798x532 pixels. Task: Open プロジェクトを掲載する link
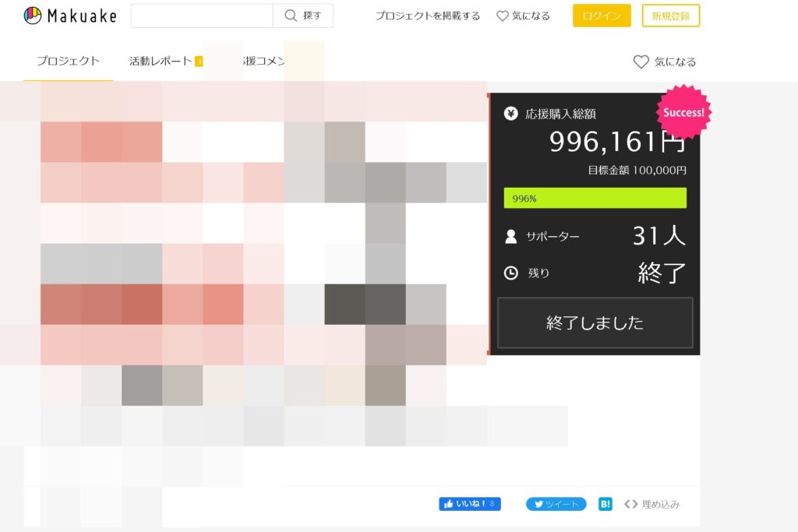[x=427, y=16]
